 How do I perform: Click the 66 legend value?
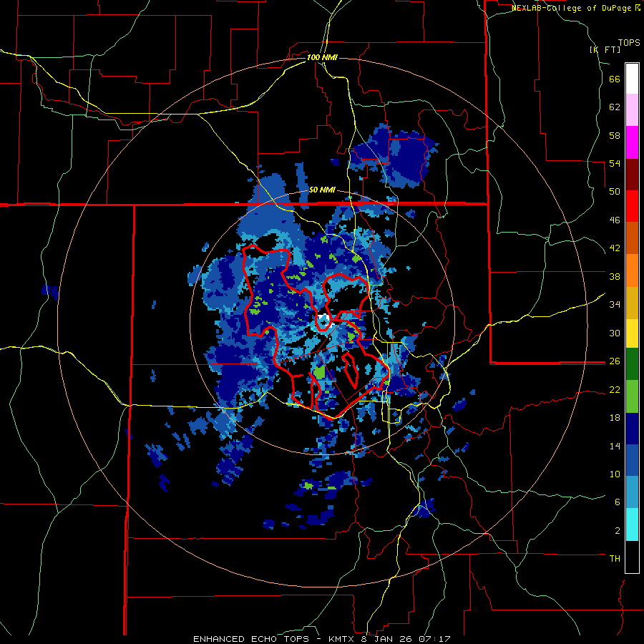(615, 79)
